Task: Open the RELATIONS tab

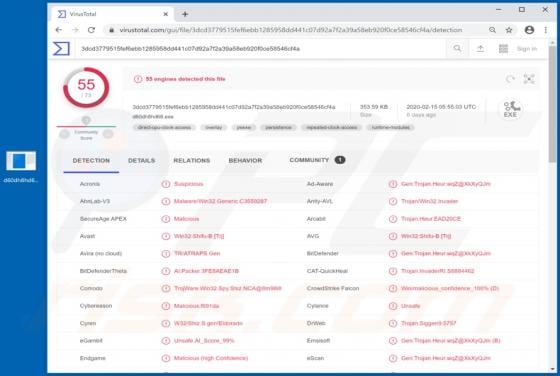Action: pos(192,161)
